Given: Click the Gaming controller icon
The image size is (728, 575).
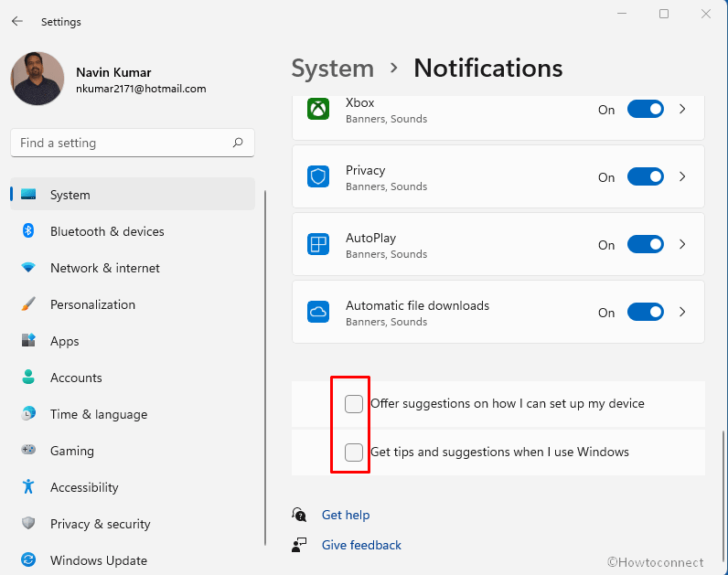Looking at the screenshot, I should (x=28, y=450).
